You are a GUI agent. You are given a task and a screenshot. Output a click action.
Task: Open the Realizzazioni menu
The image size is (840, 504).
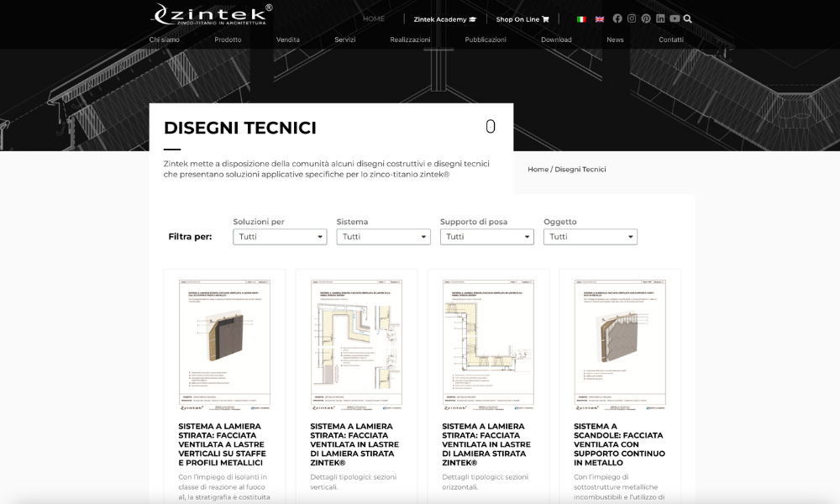pos(411,39)
